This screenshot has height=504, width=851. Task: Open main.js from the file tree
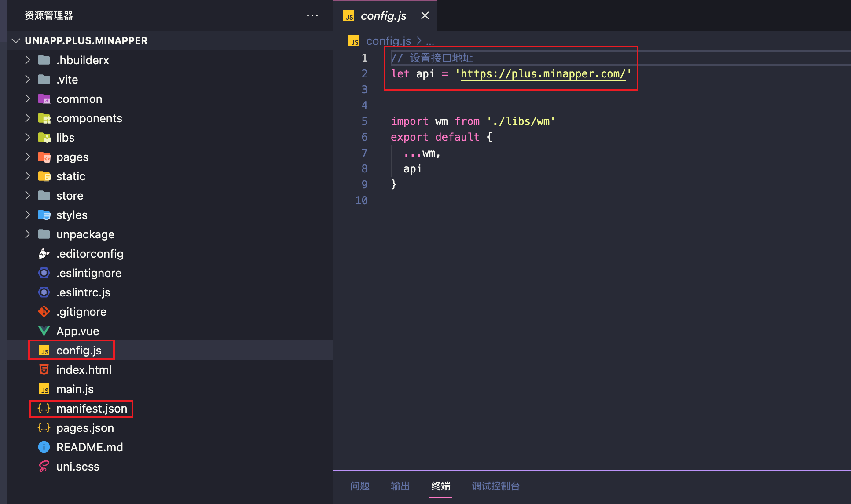pos(75,389)
